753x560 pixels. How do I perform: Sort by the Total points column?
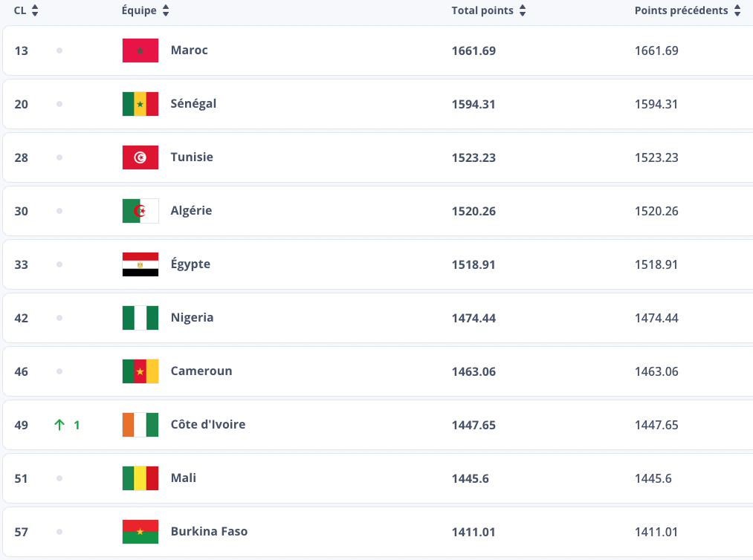coord(523,11)
